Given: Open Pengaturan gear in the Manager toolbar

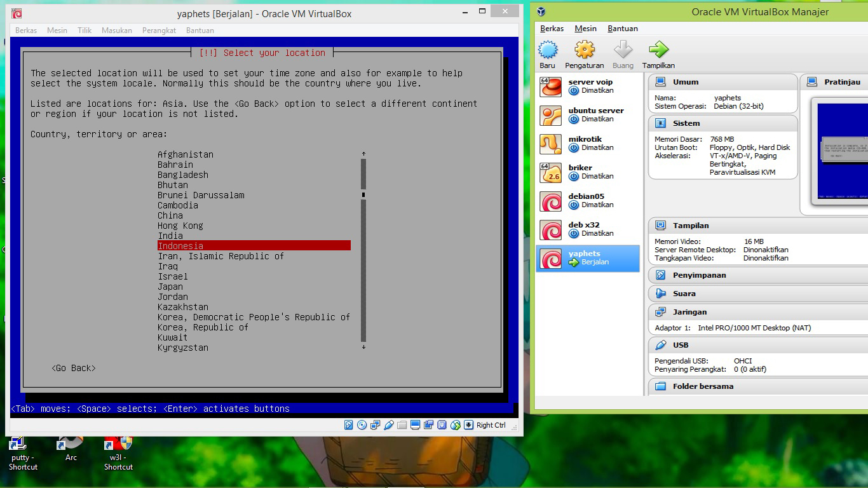Looking at the screenshot, I should [585, 50].
